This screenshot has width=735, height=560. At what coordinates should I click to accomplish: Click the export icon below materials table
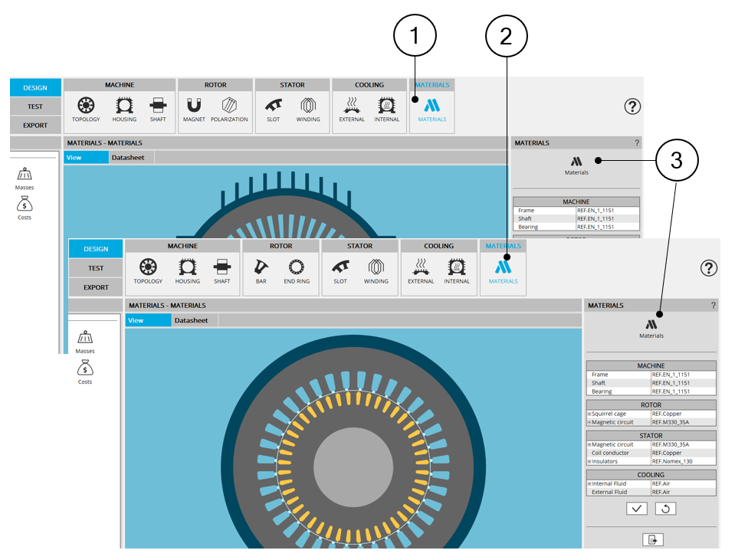pos(652,540)
